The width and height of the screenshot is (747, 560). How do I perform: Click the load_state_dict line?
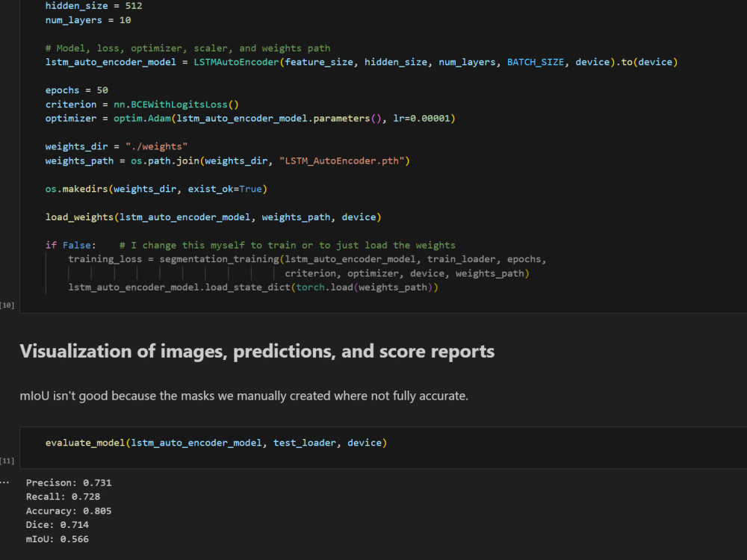click(x=253, y=287)
